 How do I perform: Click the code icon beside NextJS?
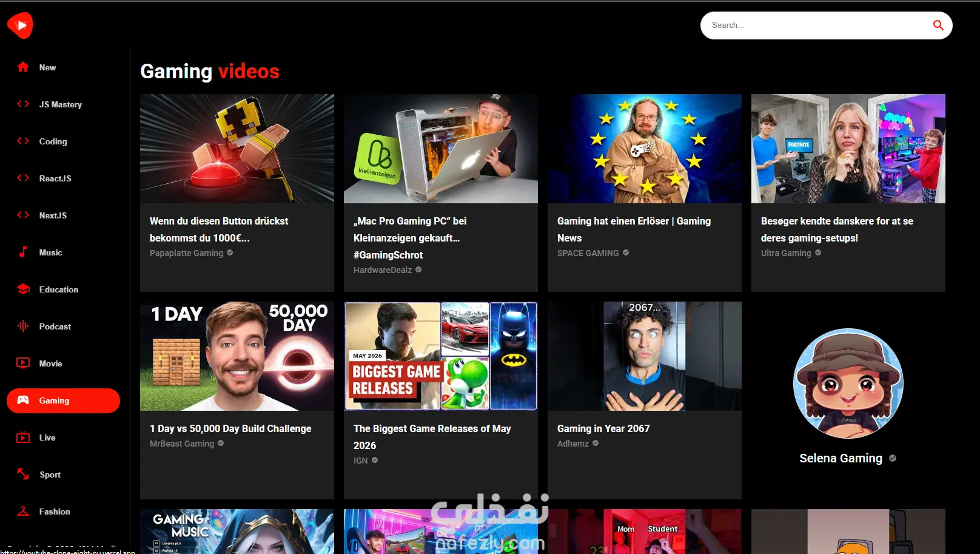click(x=23, y=215)
